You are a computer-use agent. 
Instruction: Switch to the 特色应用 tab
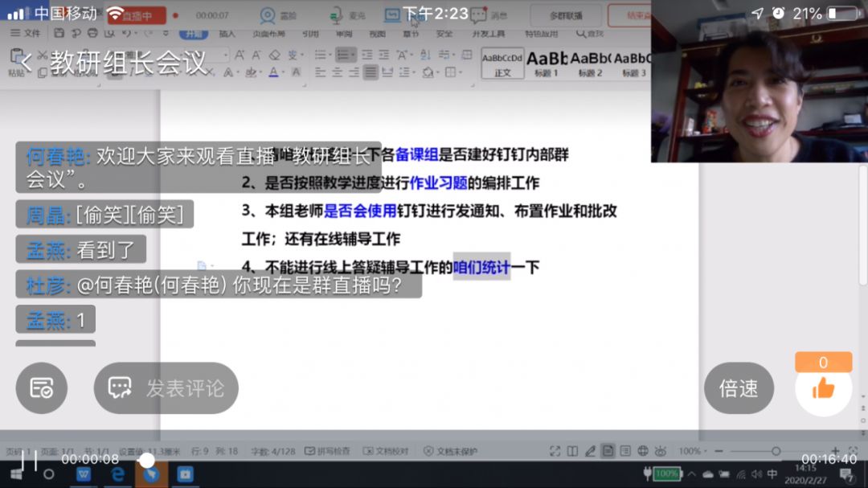[542, 34]
